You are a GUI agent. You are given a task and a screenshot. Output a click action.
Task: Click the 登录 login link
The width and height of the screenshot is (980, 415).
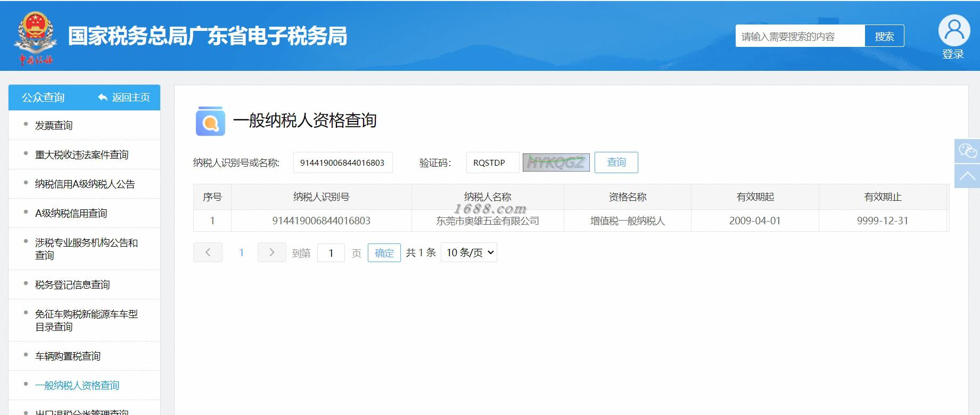pos(953,54)
